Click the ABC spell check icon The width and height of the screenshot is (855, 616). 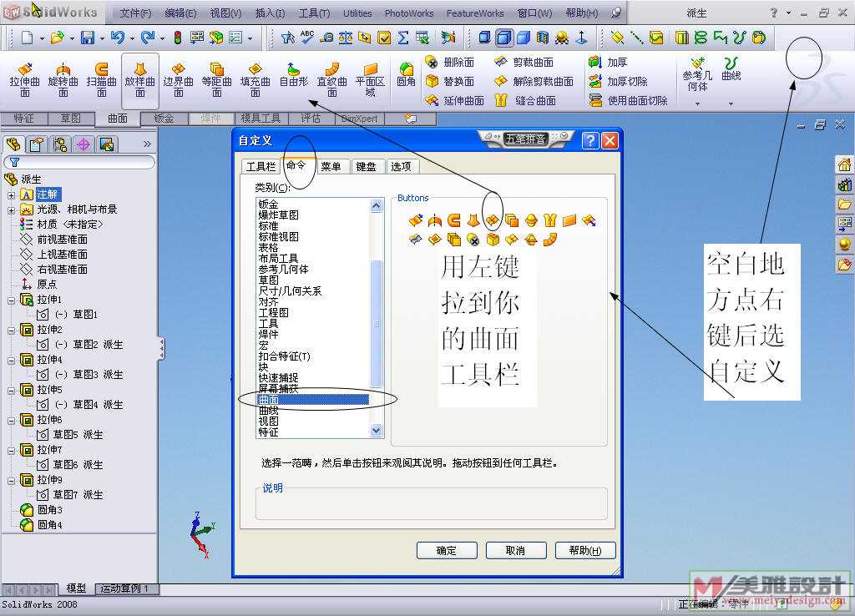point(307,37)
